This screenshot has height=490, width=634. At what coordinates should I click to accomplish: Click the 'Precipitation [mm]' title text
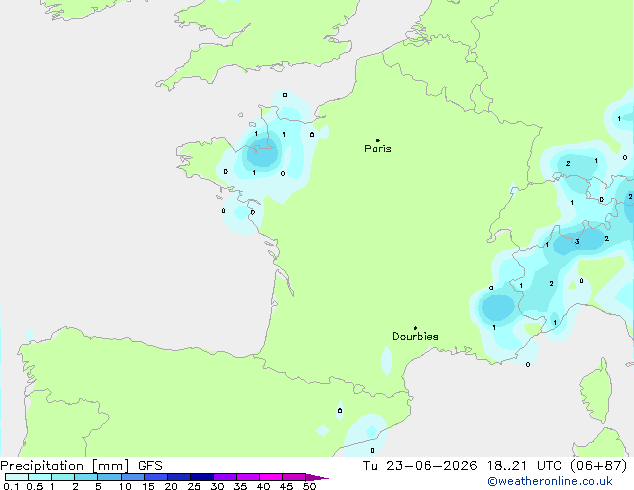coord(64,466)
